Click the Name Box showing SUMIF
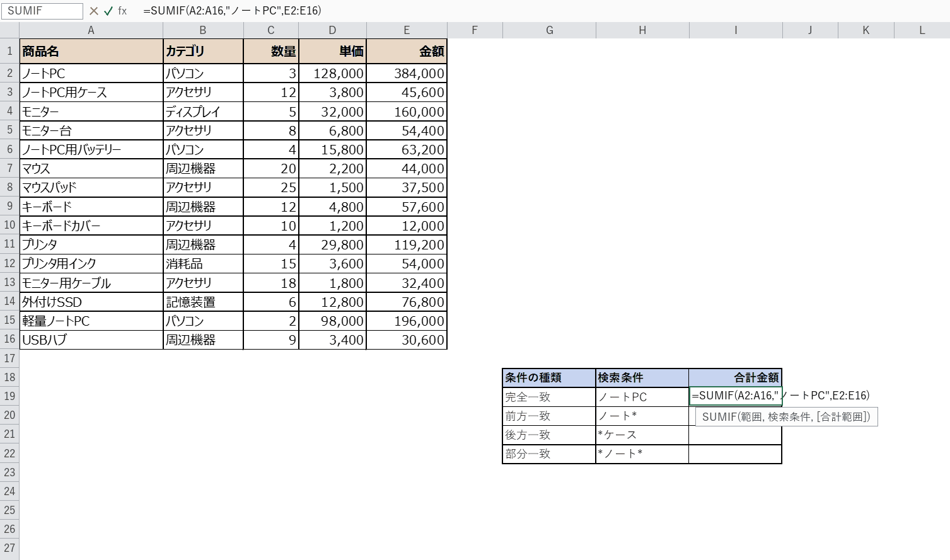950x560 pixels. (x=42, y=11)
